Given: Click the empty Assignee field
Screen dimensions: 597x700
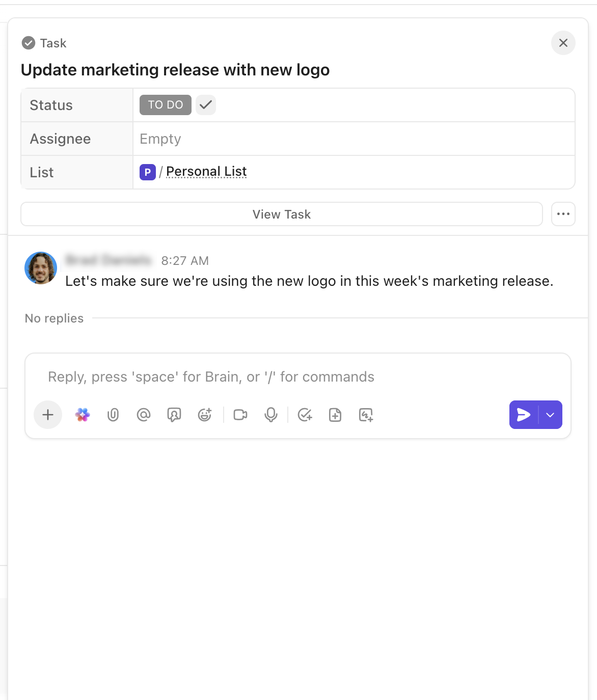Looking at the screenshot, I should pos(159,139).
